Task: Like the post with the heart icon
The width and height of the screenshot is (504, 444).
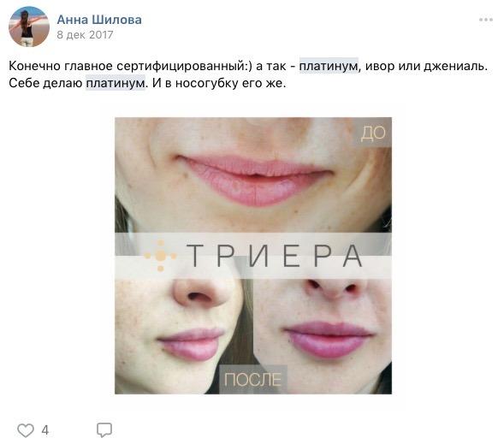Action: 26,430
